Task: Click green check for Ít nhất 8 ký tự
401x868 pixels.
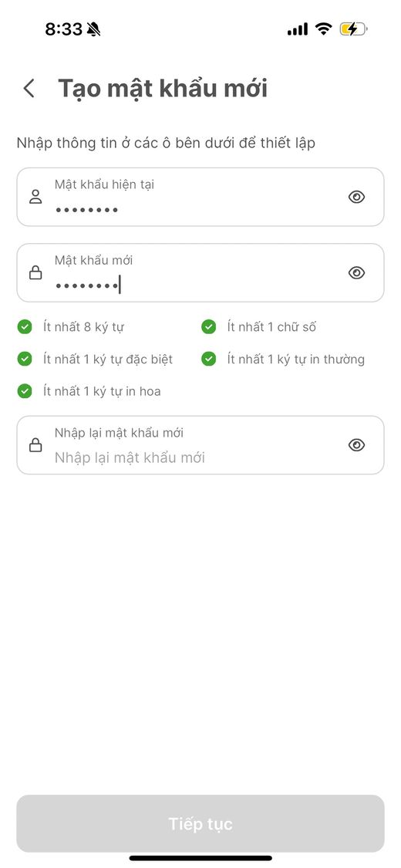Action: (25, 326)
